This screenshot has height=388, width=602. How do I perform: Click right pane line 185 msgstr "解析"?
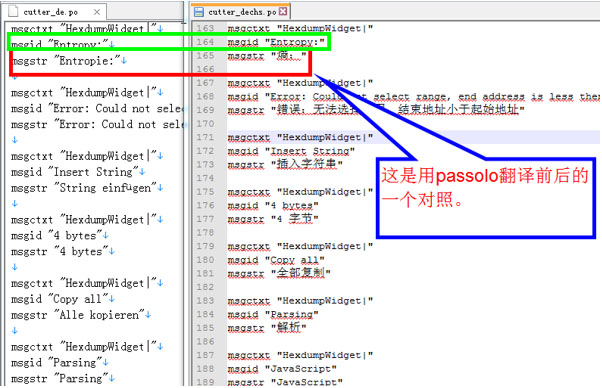pyautogui.click(x=267, y=328)
